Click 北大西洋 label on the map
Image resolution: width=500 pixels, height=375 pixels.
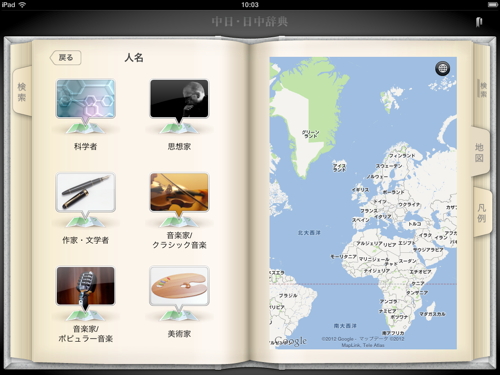(x=309, y=233)
